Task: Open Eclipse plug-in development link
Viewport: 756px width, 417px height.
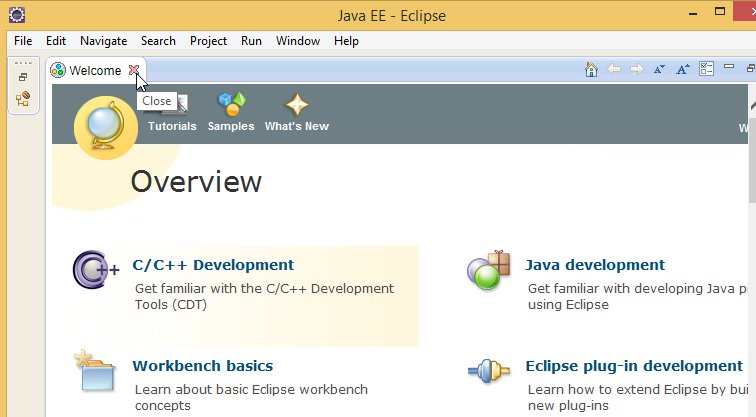Action: (x=634, y=366)
